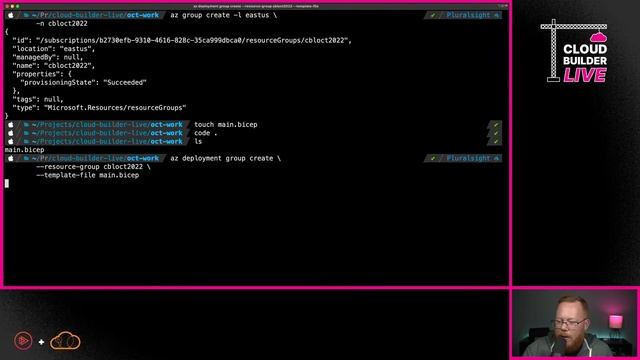Click the "properties": { line
Image resolution: width=640 pixels, height=360 pixels.
(x=42, y=74)
